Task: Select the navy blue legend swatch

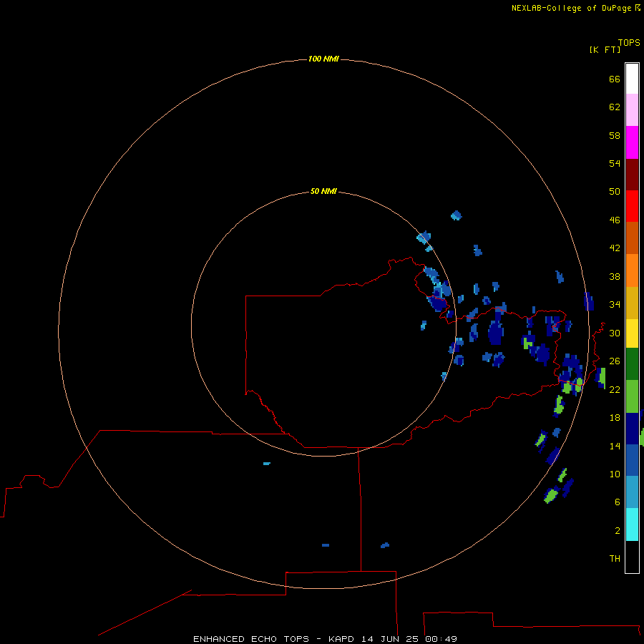Action: point(632,429)
